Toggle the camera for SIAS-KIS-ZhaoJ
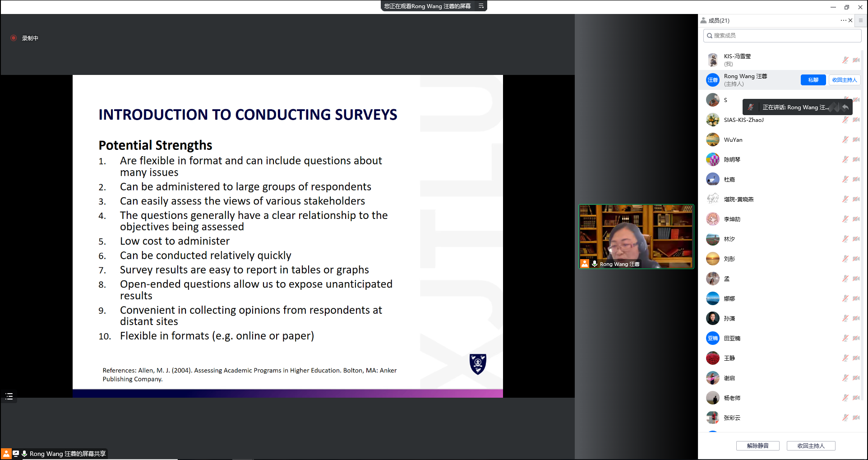 [856, 120]
